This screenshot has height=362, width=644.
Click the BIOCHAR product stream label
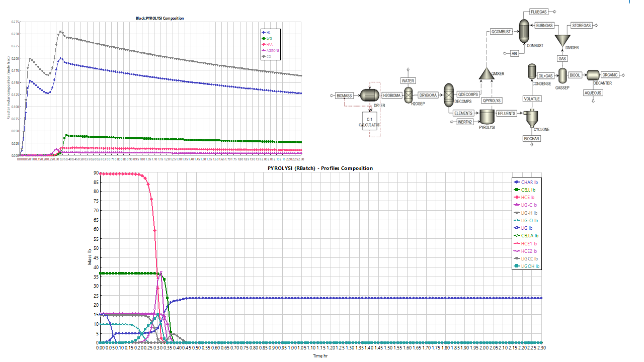[531, 139]
